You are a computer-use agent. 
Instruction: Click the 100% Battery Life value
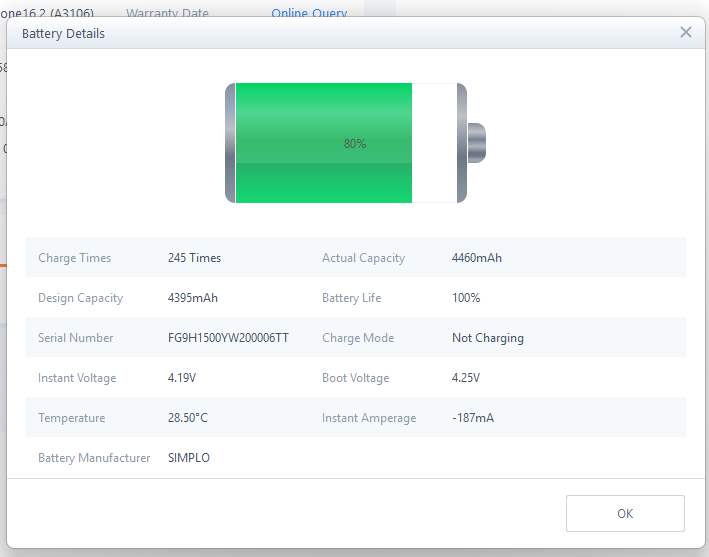tap(466, 298)
